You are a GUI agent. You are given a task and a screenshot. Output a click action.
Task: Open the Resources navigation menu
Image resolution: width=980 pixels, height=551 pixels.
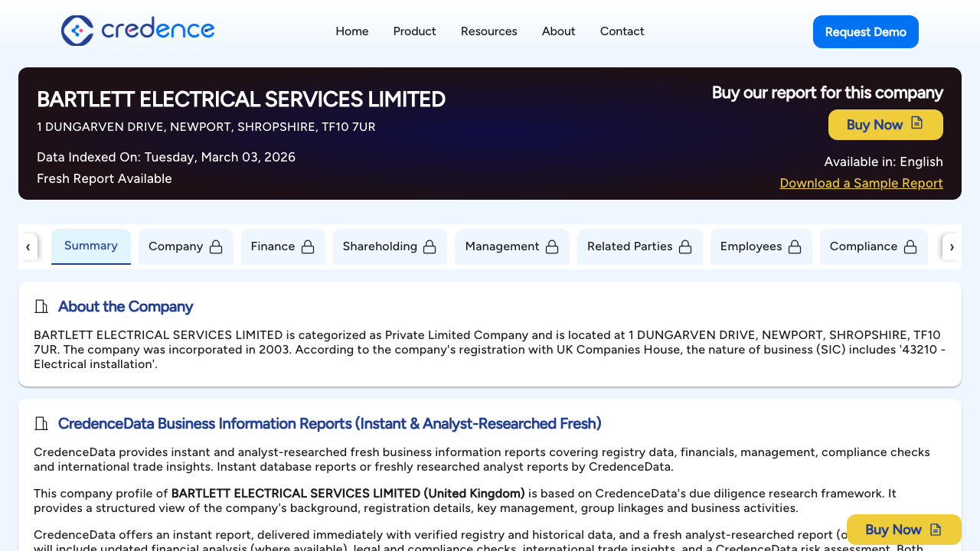tap(488, 31)
